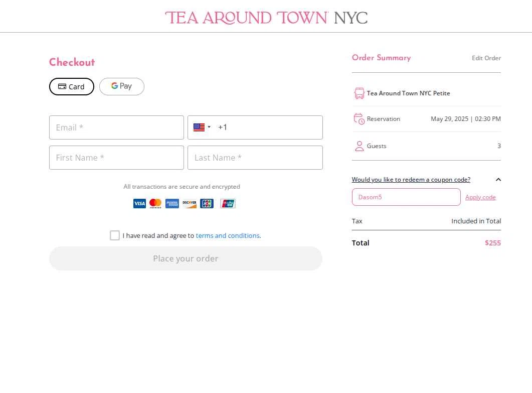
Task: Click the Place your order button
Action: (186, 258)
